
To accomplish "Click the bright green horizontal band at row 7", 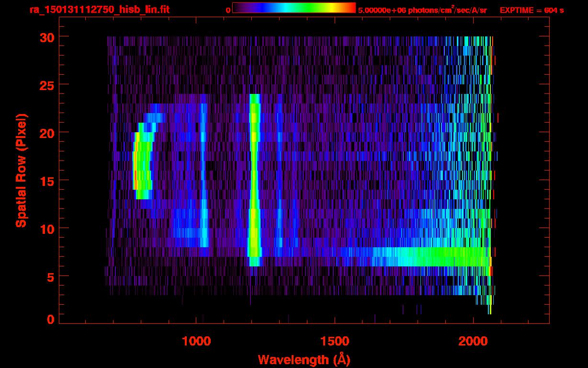I will tap(431, 256).
